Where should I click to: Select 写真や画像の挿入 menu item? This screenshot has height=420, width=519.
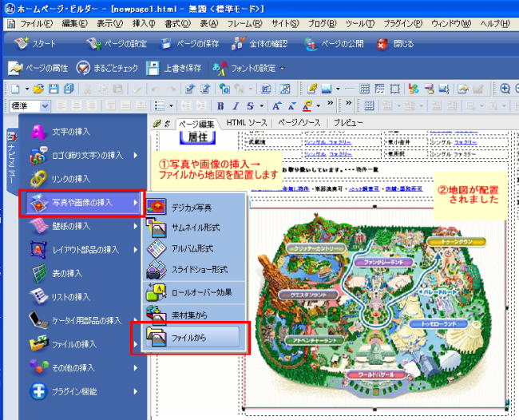(x=83, y=203)
